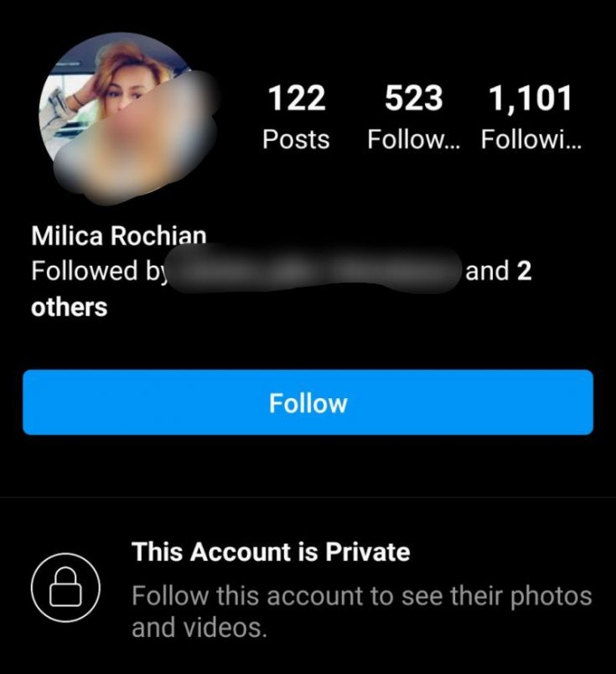Tap the truncated Followers label
The image size is (616, 674).
point(413,139)
